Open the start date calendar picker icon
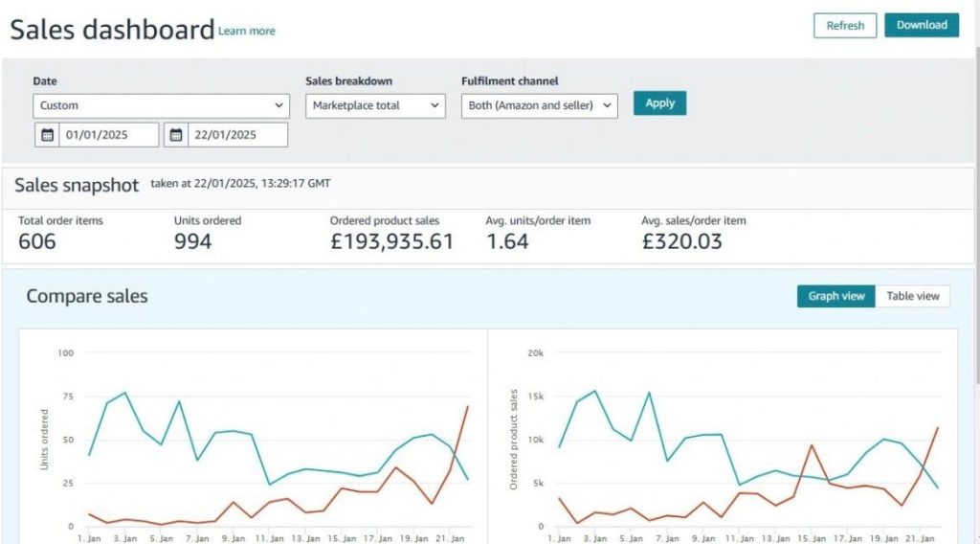Screen dimensions: 980x544 [x=47, y=135]
